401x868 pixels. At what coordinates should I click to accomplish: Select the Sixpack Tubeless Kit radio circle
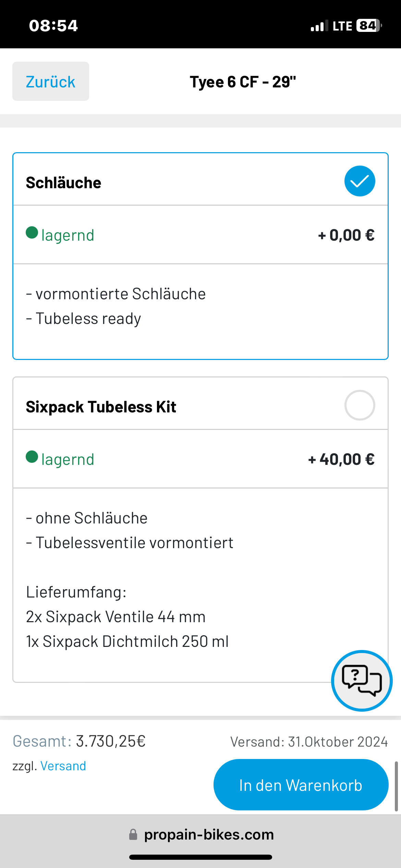(360, 405)
